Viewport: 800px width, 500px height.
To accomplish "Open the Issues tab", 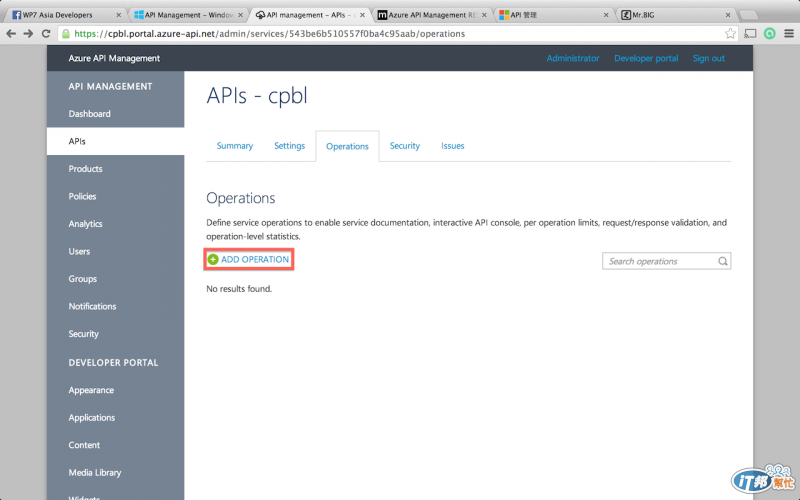I will tap(453, 146).
